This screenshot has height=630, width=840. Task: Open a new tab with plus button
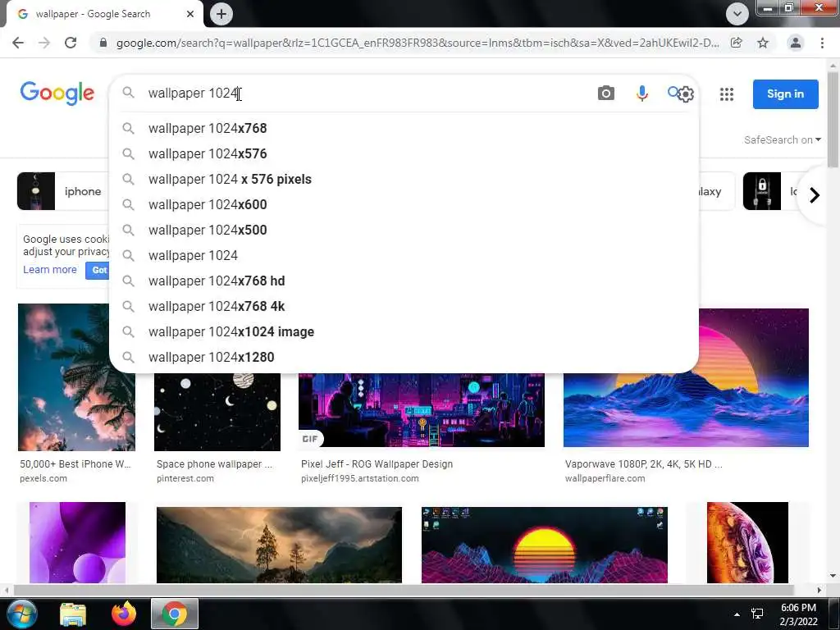pos(221,14)
